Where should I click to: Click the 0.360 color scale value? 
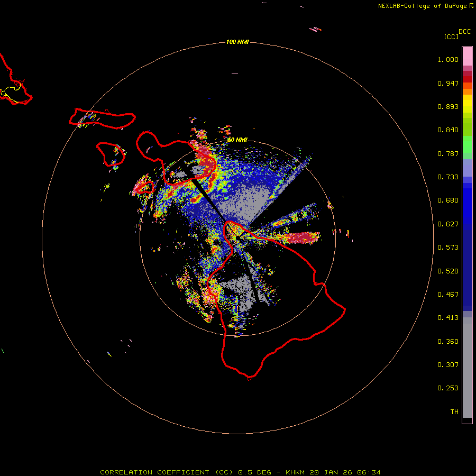coord(448,342)
